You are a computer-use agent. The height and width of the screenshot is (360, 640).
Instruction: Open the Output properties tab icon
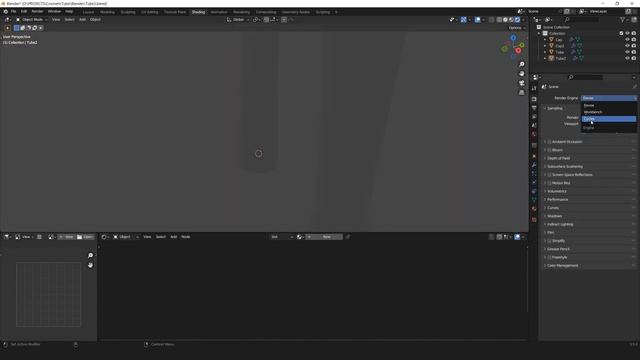click(534, 108)
